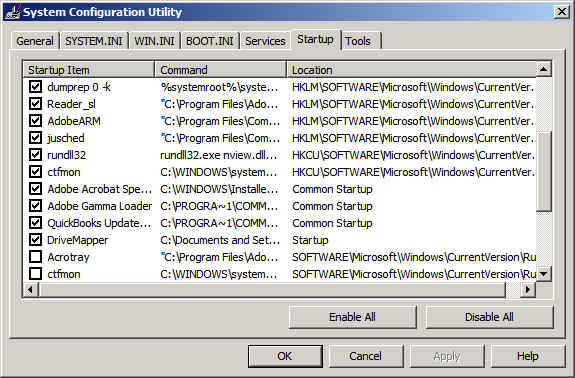This screenshot has width=575, height=378.
Task: Toggle the checked HKCU ctfmon checkbox
Action: pyautogui.click(x=35, y=172)
